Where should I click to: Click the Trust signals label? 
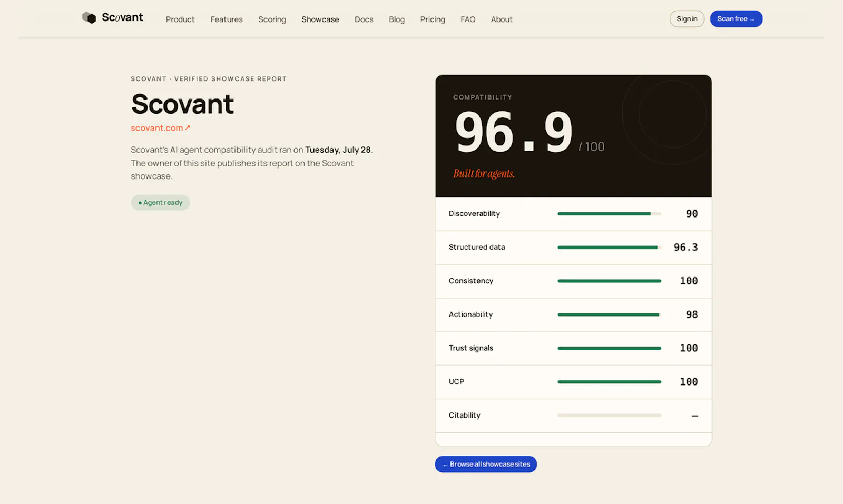[471, 348]
